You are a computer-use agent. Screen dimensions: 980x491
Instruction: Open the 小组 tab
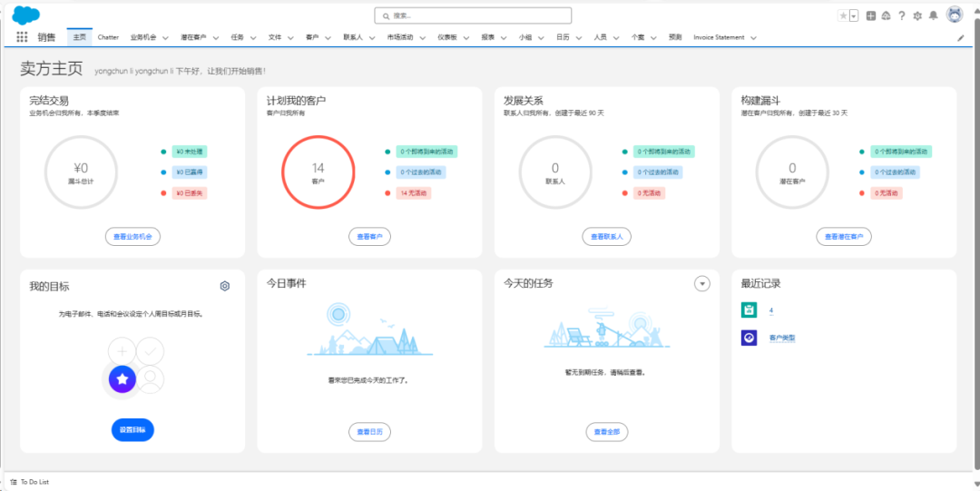(525, 37)
